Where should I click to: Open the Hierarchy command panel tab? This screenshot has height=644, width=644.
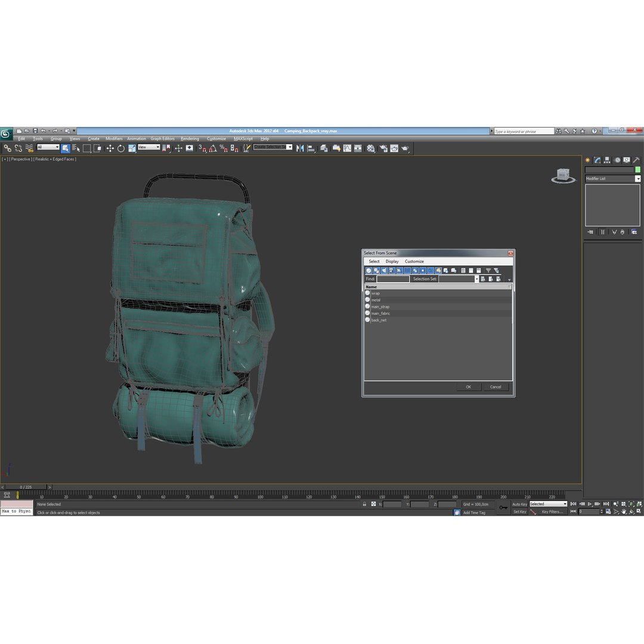[607, 160]
